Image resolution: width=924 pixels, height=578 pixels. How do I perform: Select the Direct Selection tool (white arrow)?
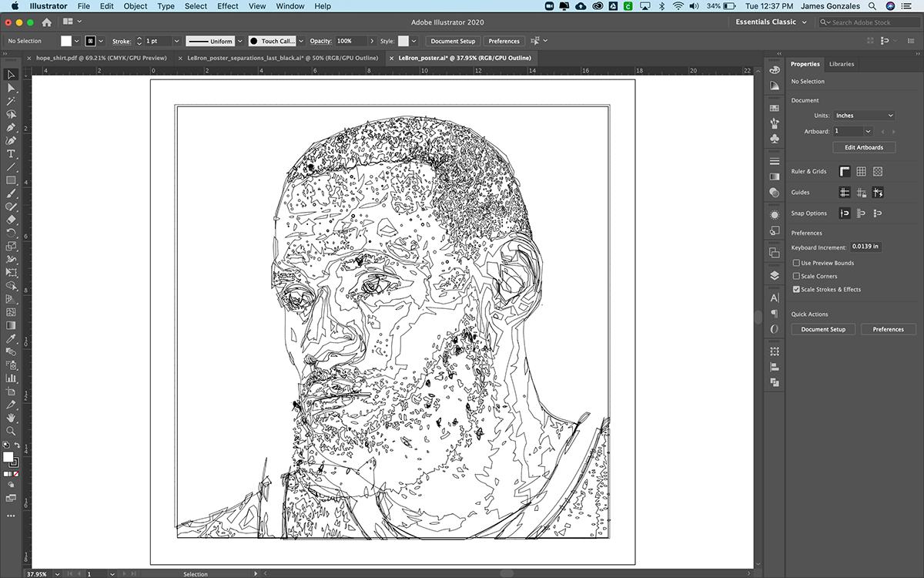pyautogui.click(x=11, y=88)
